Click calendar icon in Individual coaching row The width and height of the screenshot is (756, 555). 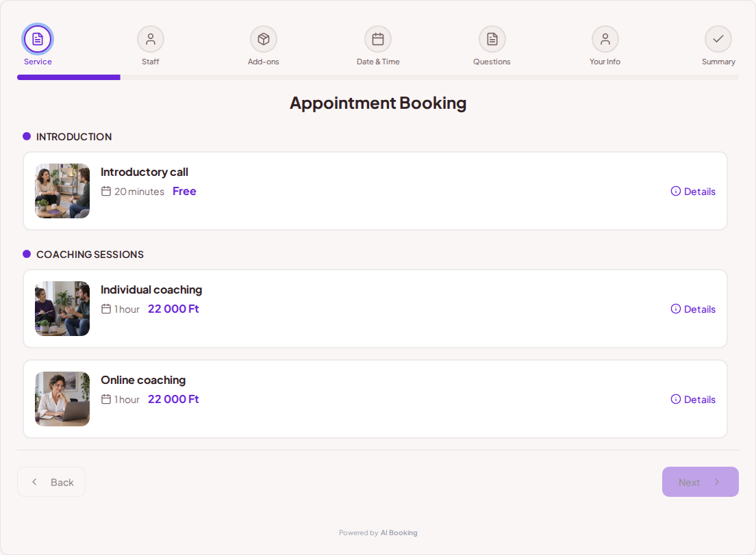(x=106, y=309)
